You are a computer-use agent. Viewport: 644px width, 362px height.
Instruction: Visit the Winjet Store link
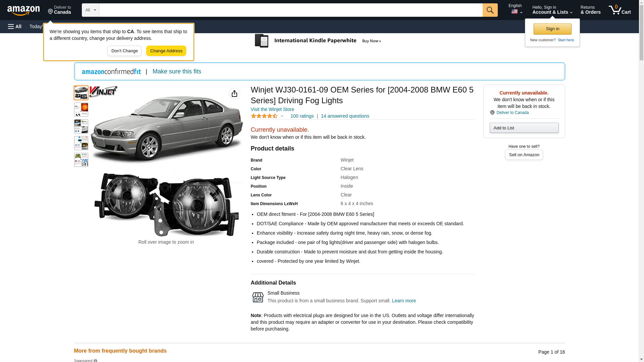coord(272,109)
